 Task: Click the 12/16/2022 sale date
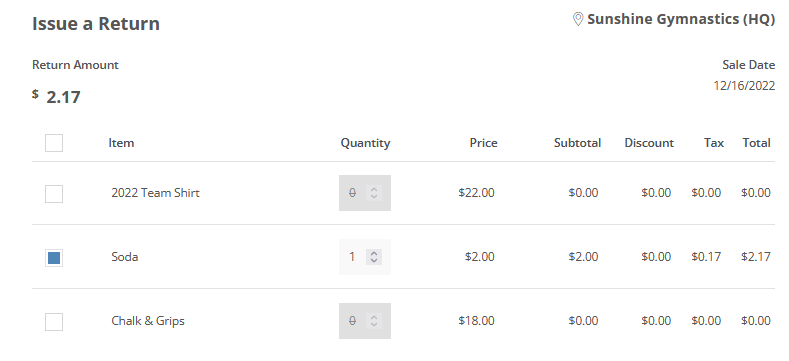744,86
